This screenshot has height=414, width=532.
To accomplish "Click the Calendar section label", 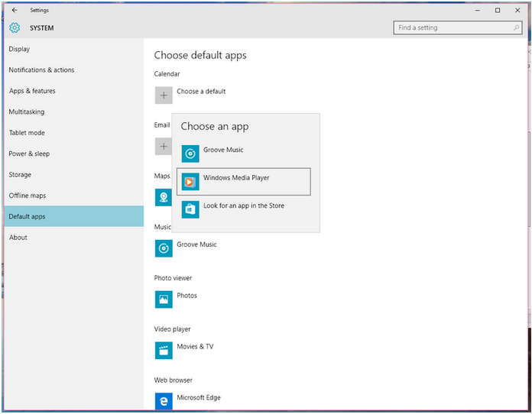I will click(x=167, y=74).
